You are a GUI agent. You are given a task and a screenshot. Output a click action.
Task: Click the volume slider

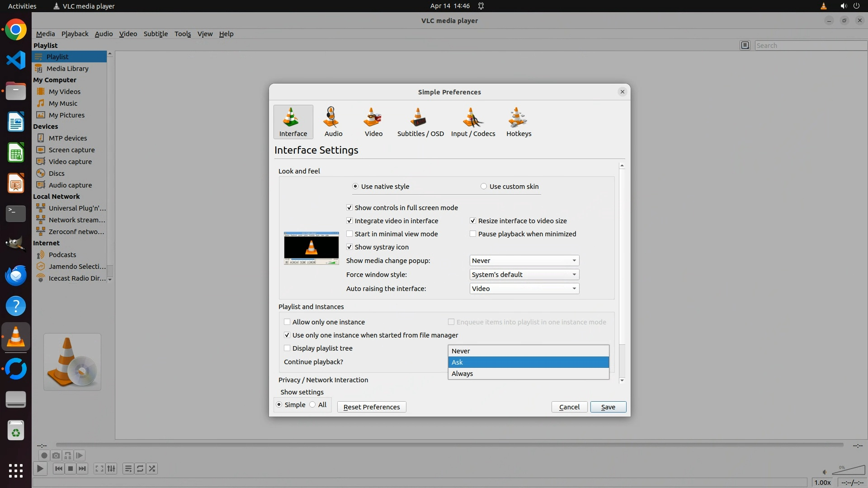[x=849, y=471]
